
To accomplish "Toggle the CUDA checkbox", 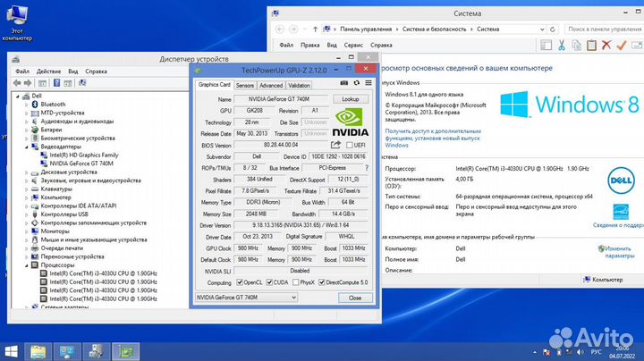I will [x=269, y=282].
